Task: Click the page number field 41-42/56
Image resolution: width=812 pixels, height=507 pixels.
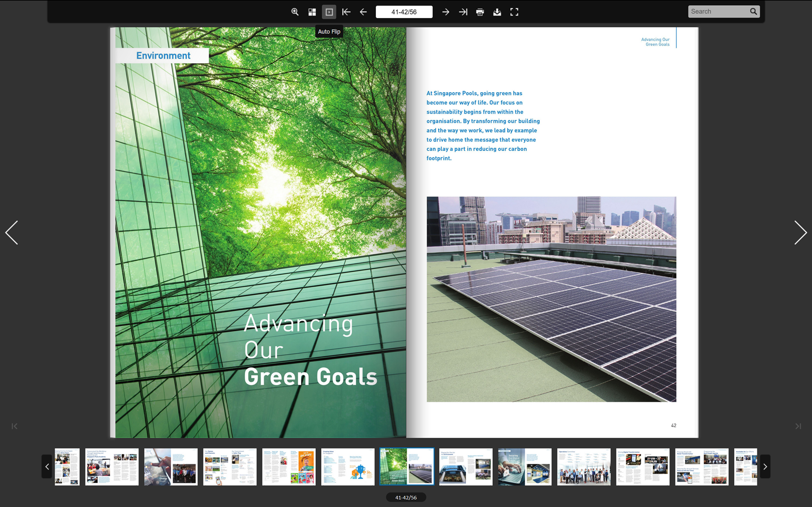Action: (404, 12)
